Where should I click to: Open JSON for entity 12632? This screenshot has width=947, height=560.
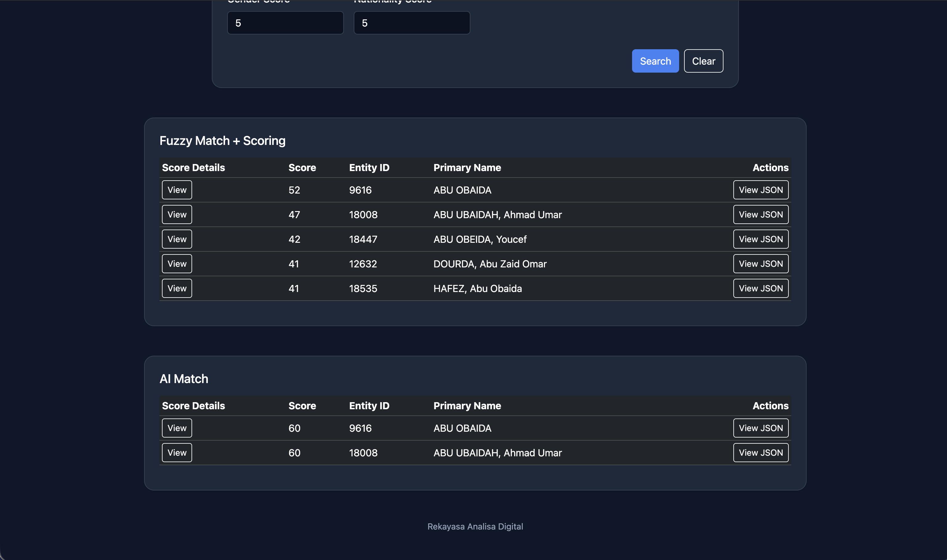coord(761,263)
